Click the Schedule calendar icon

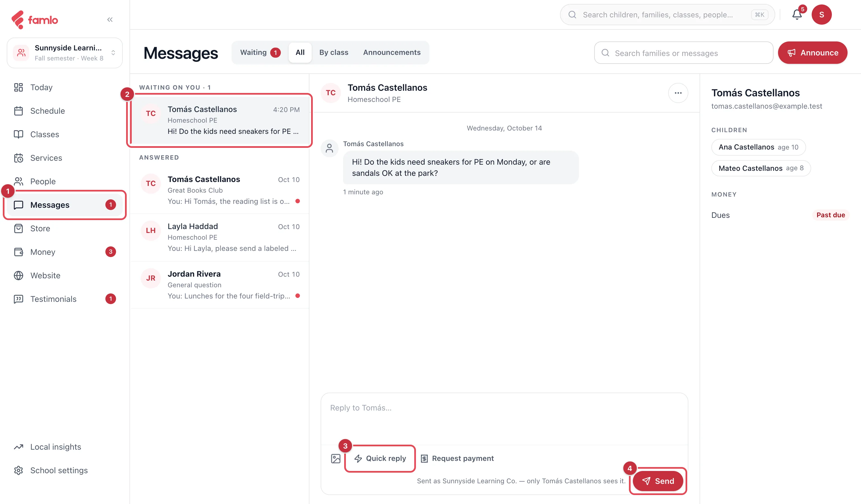(18, 111)
